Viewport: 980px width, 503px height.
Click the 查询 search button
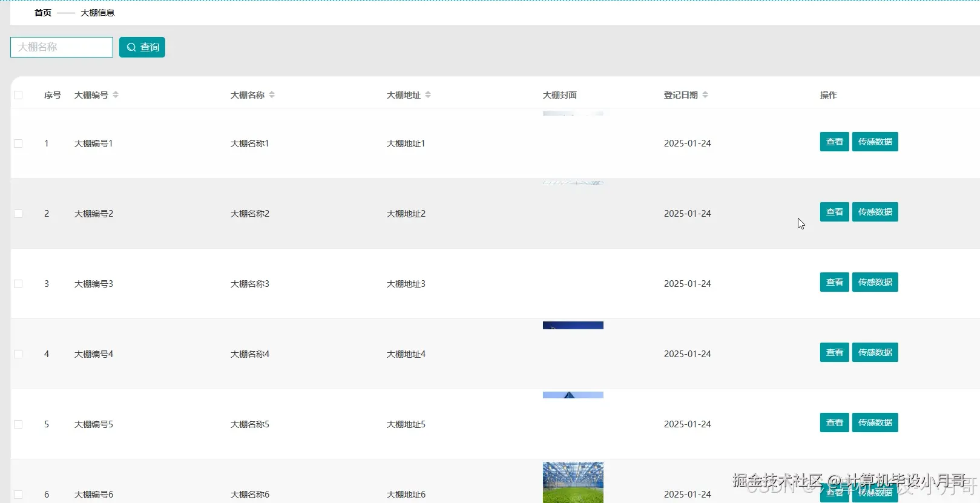(142, 47)
